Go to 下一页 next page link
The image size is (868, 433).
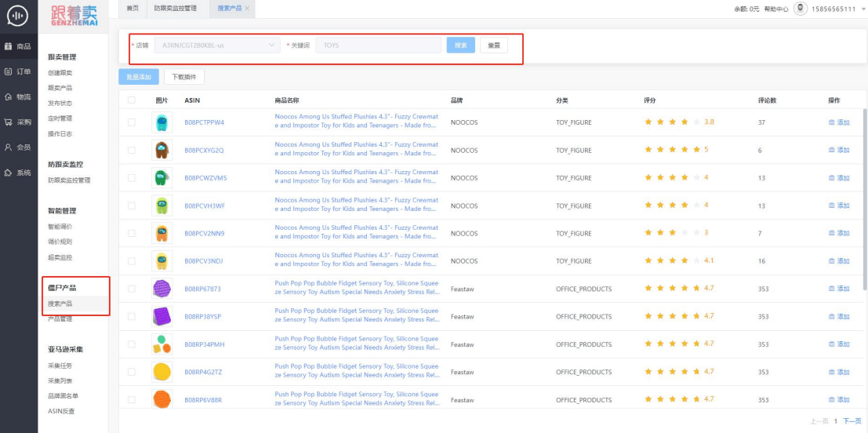tap(852, 421)
